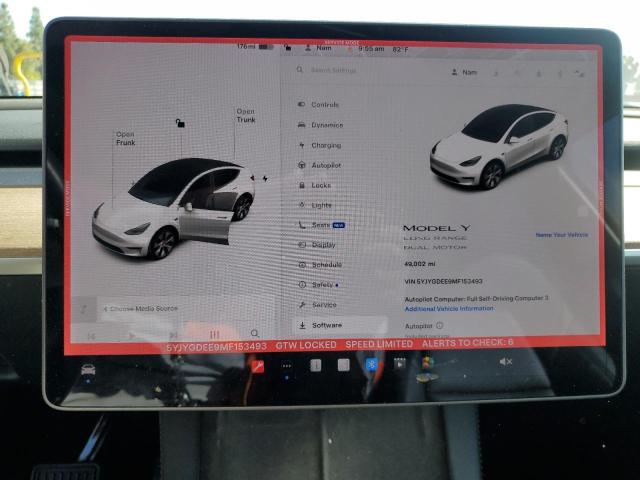Open the Charging settings menu
The height and width of the screenshot is (480, 640).
point(320,145)
